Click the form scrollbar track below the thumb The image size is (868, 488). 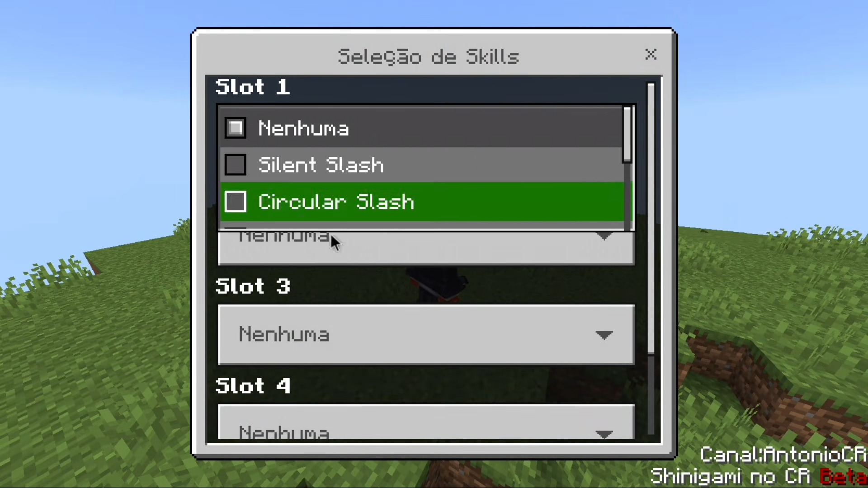[651, 394]
